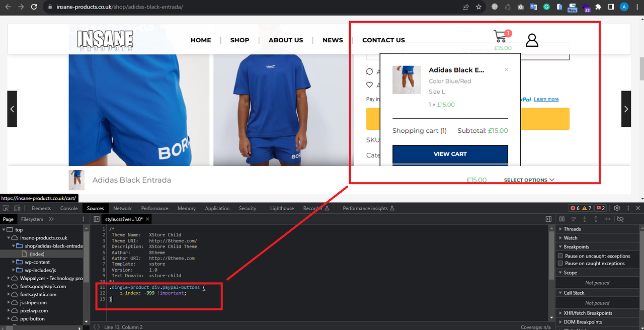644x330 pixels.
Task: Remove Adidas item from mini cart with X
Action: [x=506, y=70]
